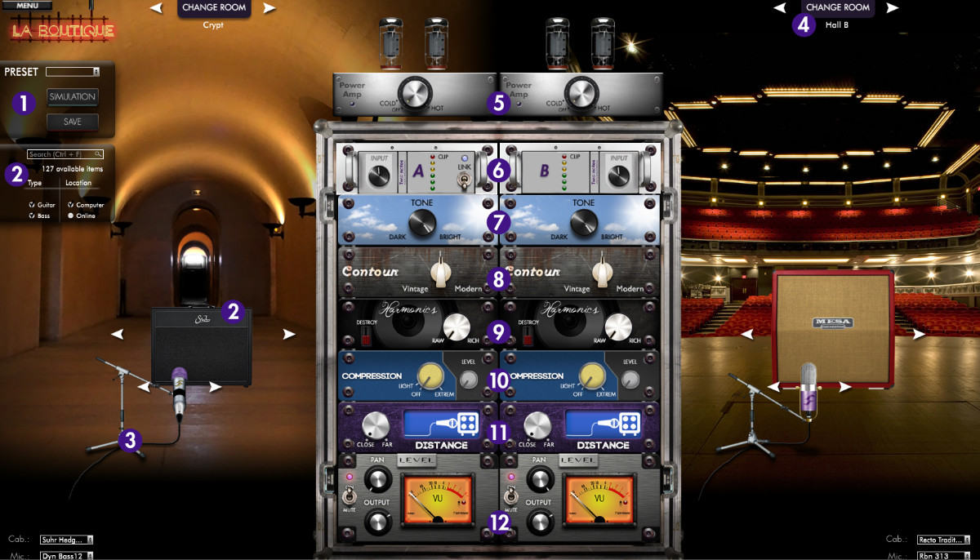Click the previous room arrow beside Hall B
This screenshot has width=980, height=560.
click(780, 8)
